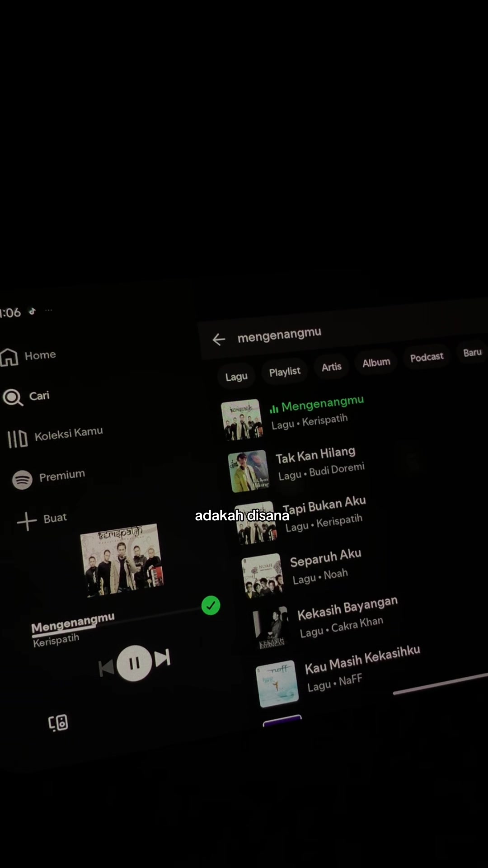This screenshot has width=488, height=868.
Task: Select the Baru filter chip
Action: [472, 352]
